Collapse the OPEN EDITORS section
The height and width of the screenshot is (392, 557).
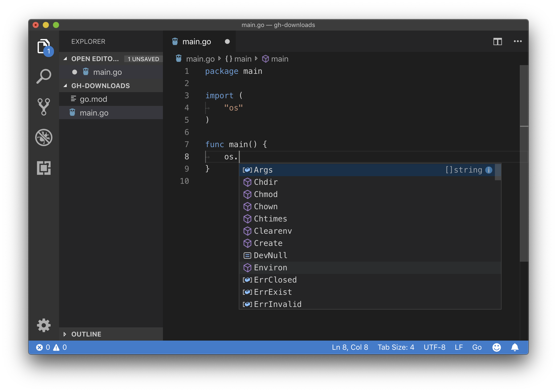point(65,59)
